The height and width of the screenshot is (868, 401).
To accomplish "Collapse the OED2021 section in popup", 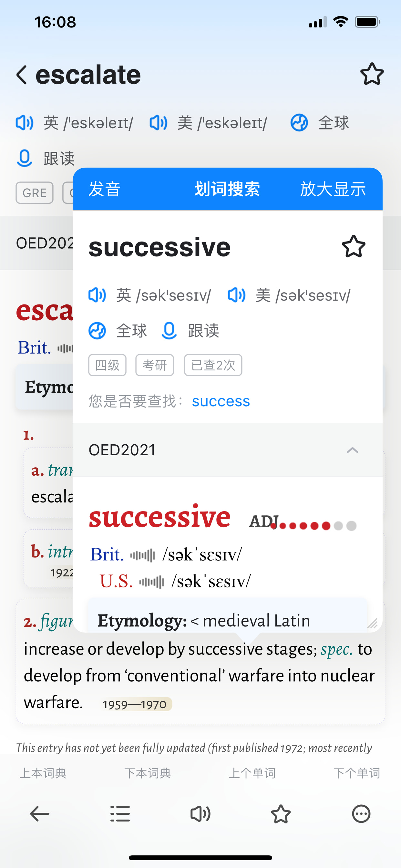I will [x=353, y=450].
